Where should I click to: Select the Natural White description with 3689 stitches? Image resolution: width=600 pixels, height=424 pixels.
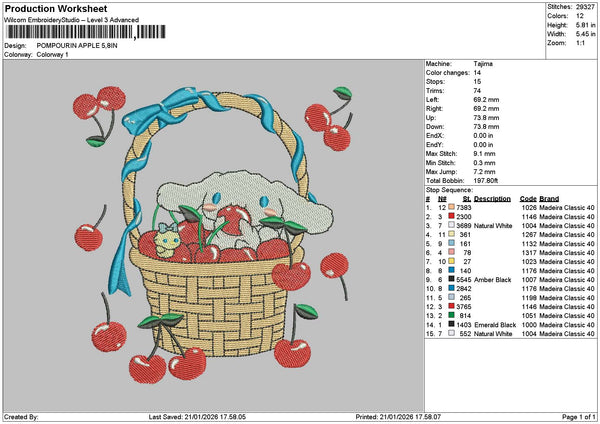tap(493, 226)
